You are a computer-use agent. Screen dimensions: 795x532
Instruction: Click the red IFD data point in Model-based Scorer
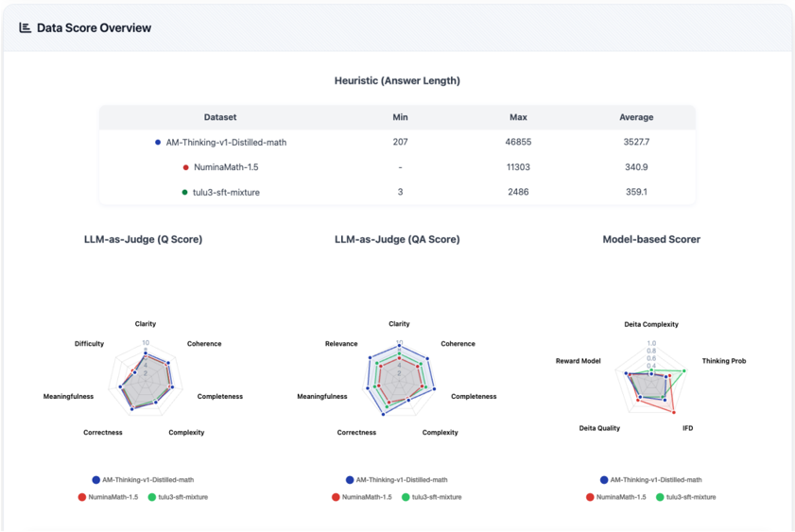pyautogui.click(x=674, y=412)
